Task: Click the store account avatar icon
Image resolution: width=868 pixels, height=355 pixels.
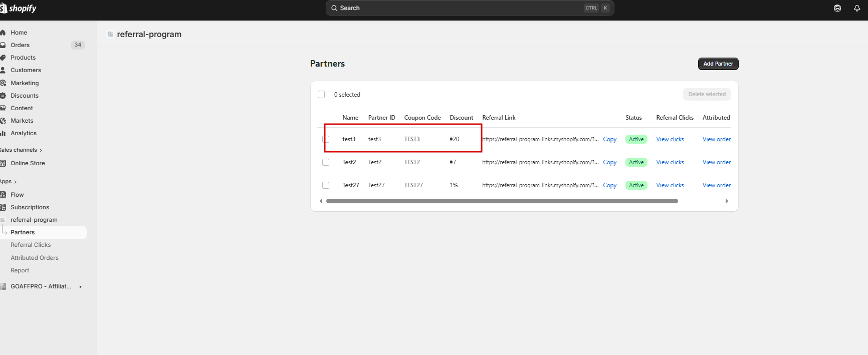Action: tap(837, 8)
